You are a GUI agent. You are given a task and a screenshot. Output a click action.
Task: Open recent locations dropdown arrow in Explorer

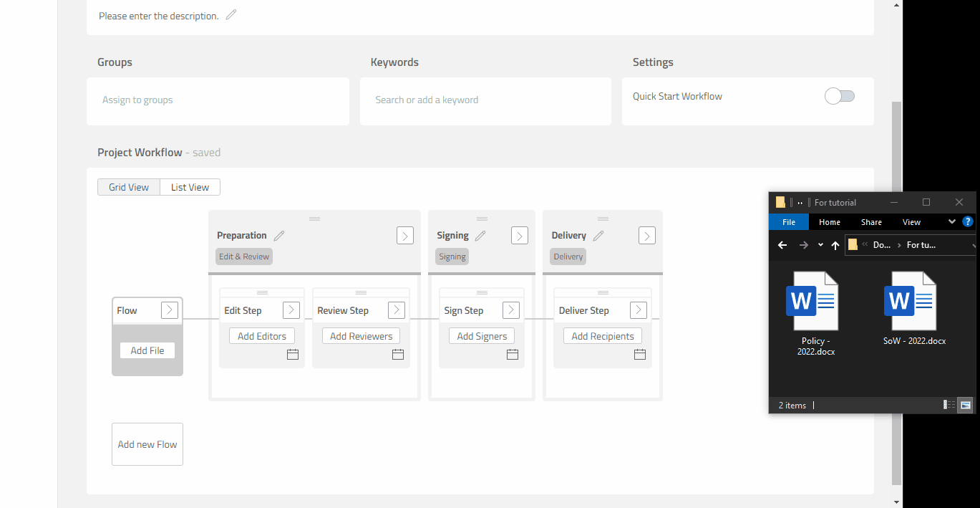820,245
